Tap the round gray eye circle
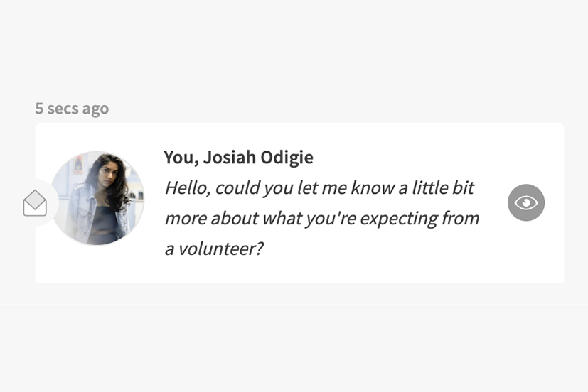This screenshot has height=392, width=588. [x=526, y=203]
